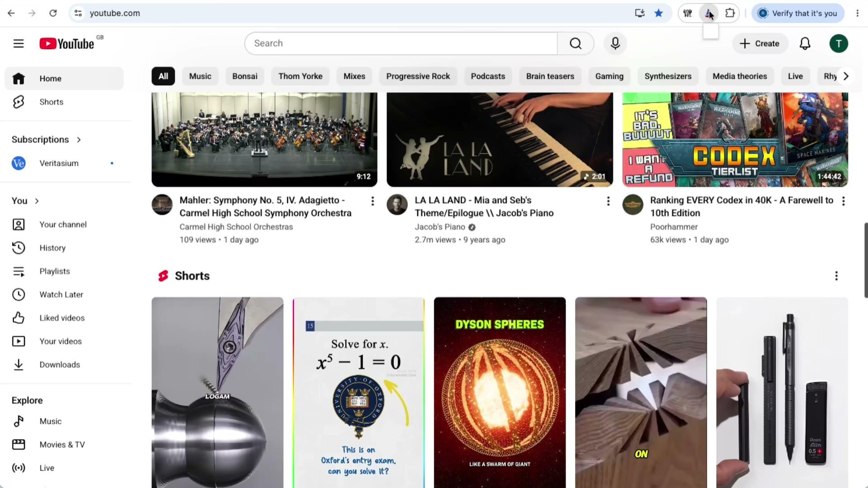Open the Chrome three-dot menu
This screenshot has height=488, width=868.
[858, 13]
